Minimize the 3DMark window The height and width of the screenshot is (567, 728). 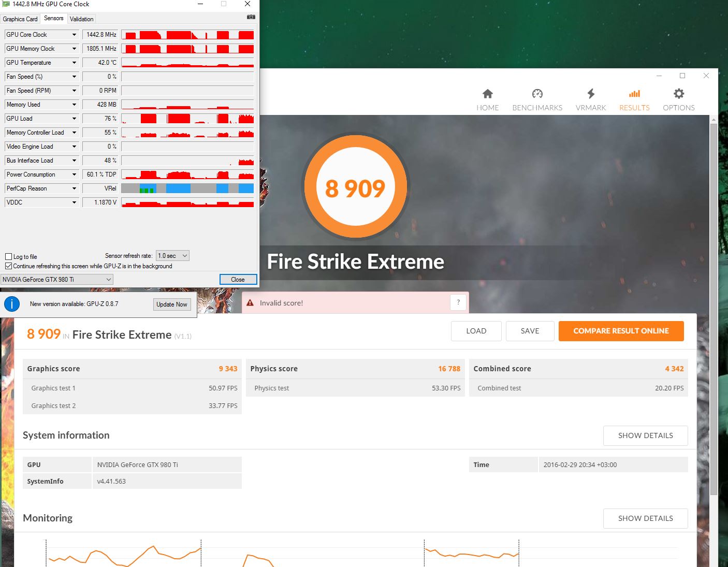click(x=659, y=76)
